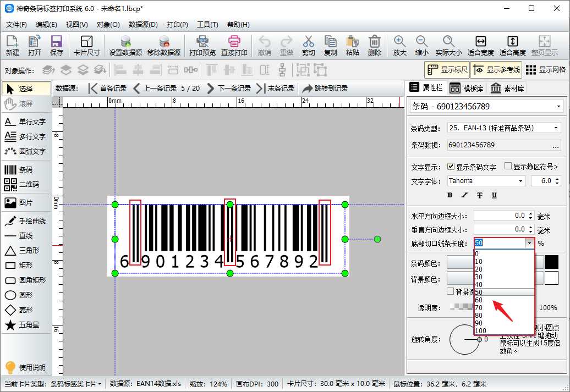Click the 设置数据源 toolbar icon
Screen dimensions: 570x392
point(125,45)
